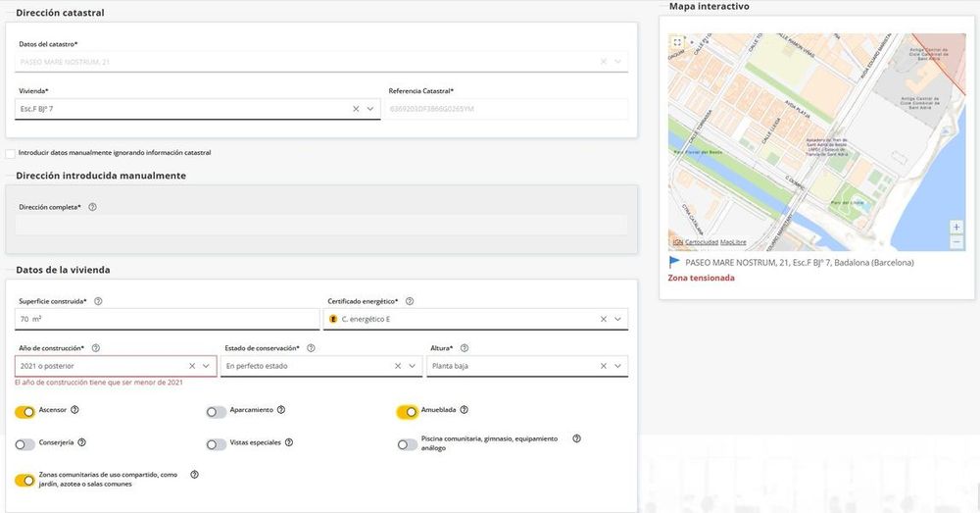Enable the Aparcamiento toggle
The image size is (980, 513).
(217, 412)
